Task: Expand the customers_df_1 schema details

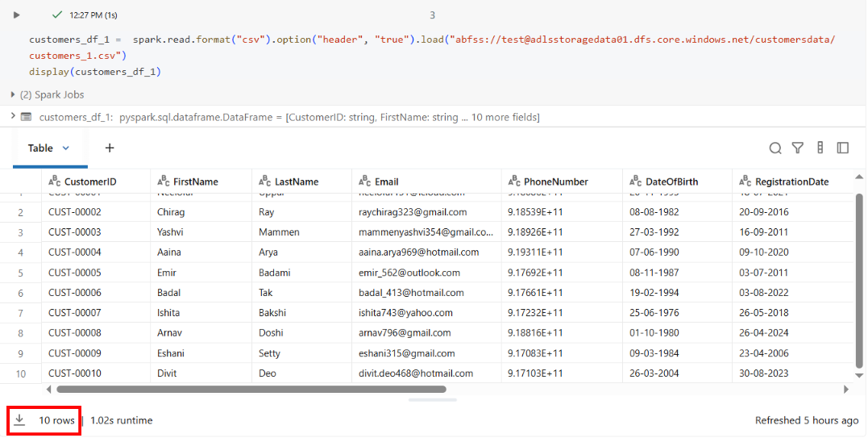Action: pyautogui.click(x=13, y=117)
